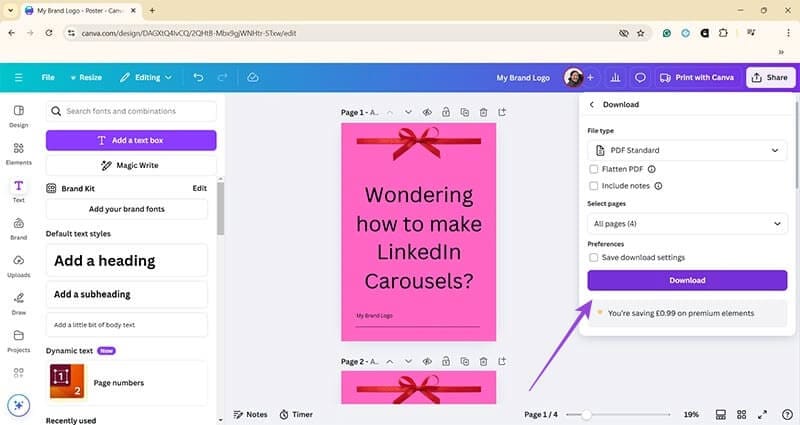Image resolution: width=800 pixels, height=425 pixels.
Task: Add a collaborator with plus icon
Action: click(x=590, y=78)
